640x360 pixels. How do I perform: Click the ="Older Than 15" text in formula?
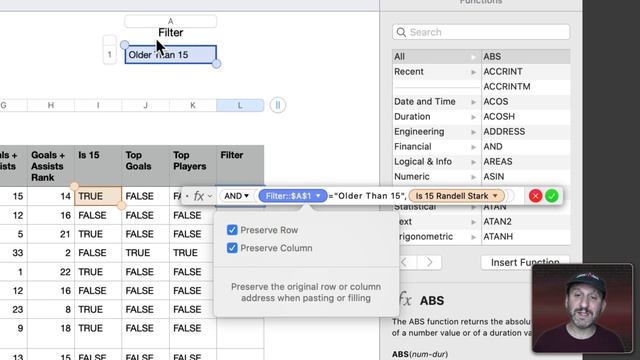(x=367, y=196)
